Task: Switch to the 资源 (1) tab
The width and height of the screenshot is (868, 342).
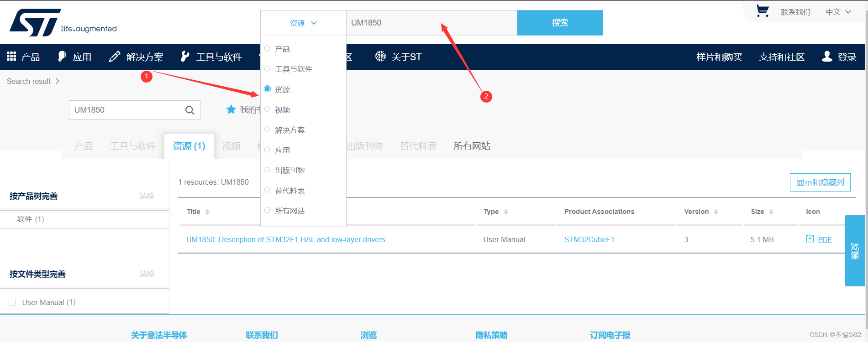Action: pos(189,146)
